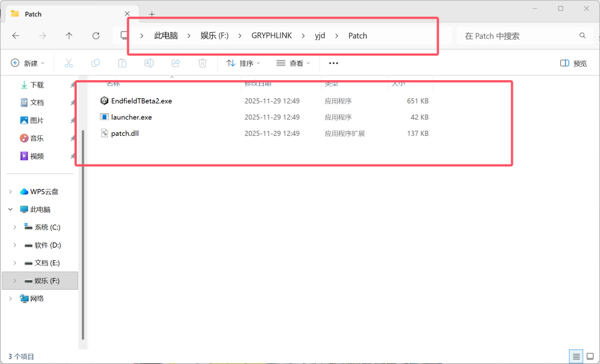The image size is (600, 364).
Task: Open the 查看 view dropdown
Action: [293, 63]
